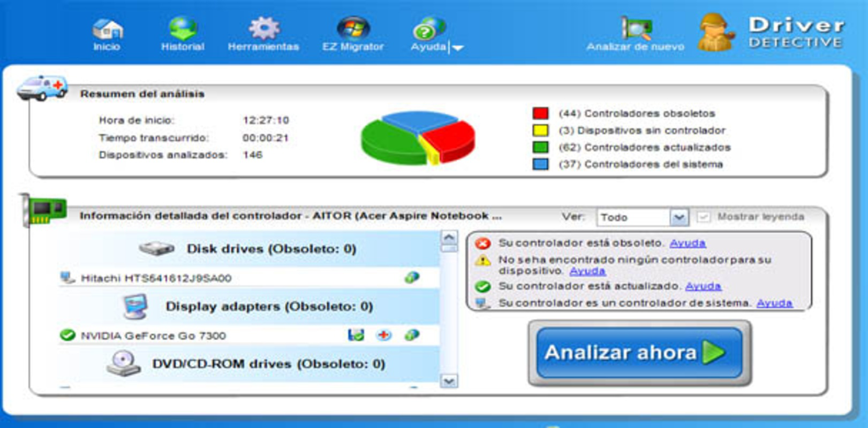The height and width of the screenshot is (428, 868).
Task: Click the ambulance summary icon
Action: pos(42,88)
